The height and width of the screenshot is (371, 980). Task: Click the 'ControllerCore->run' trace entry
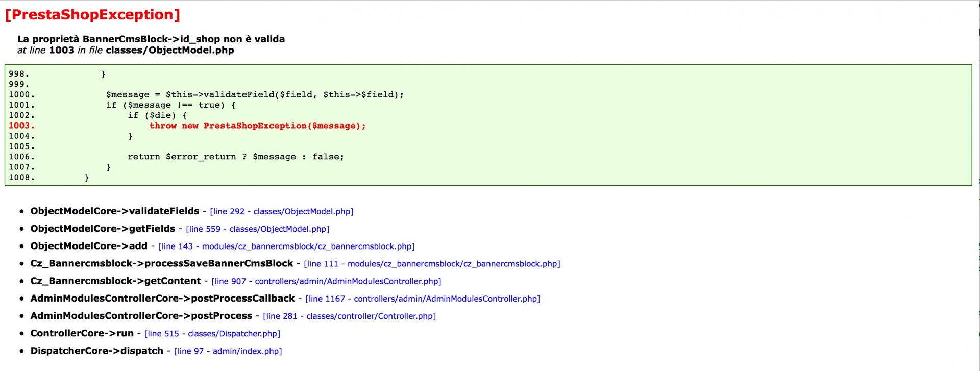point(82,333)
